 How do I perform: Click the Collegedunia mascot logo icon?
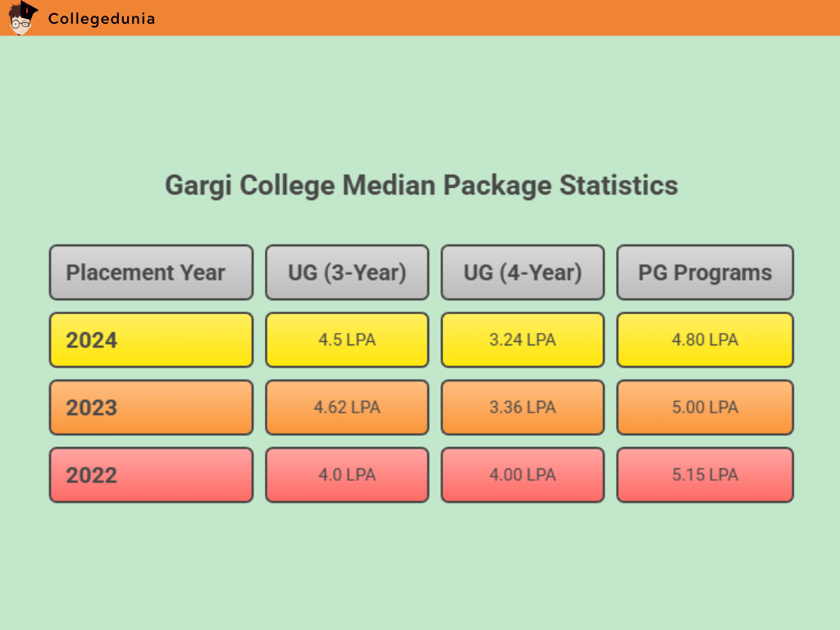23,18
